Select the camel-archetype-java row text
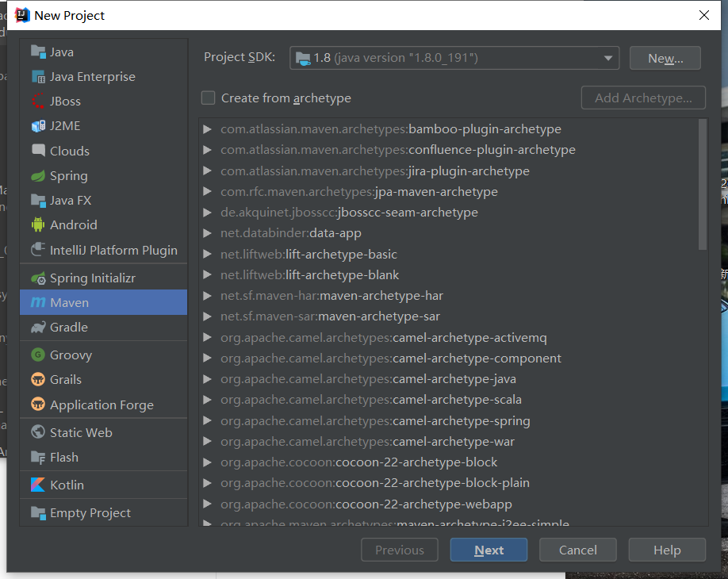This screenshot has height=579, width=728. coord(368,379)
